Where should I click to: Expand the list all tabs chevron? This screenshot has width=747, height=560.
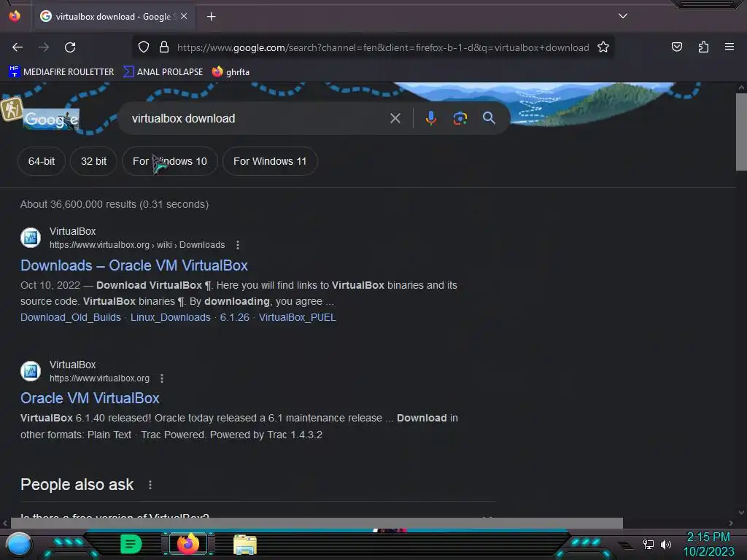(x=623, y=16)
